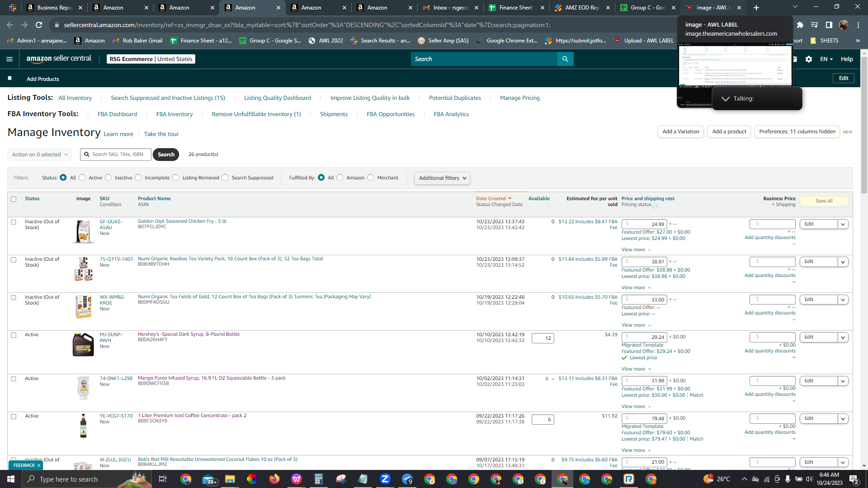Expand View more for Golden Dipt row
868x488 pixels.
tap(636, 250)
